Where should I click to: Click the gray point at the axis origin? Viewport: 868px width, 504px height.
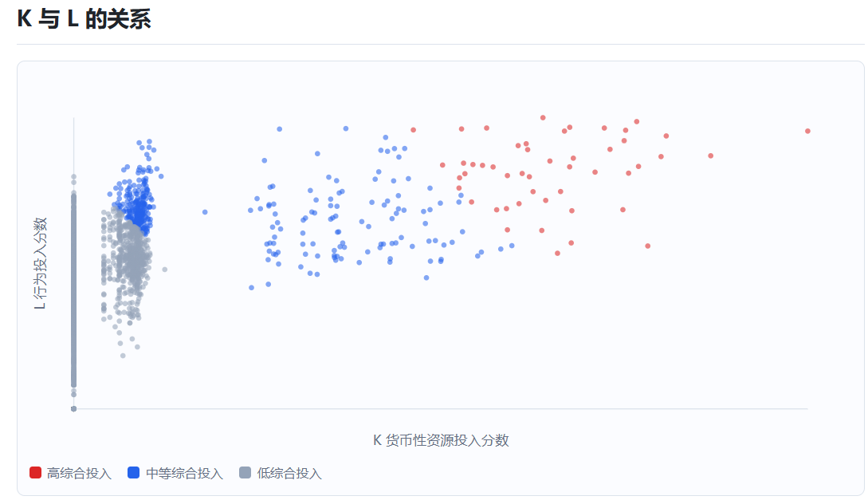(73, 409)
